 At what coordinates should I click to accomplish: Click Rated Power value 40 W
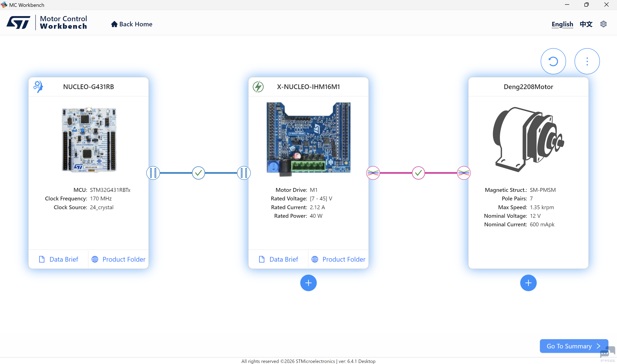pos(316,216)
